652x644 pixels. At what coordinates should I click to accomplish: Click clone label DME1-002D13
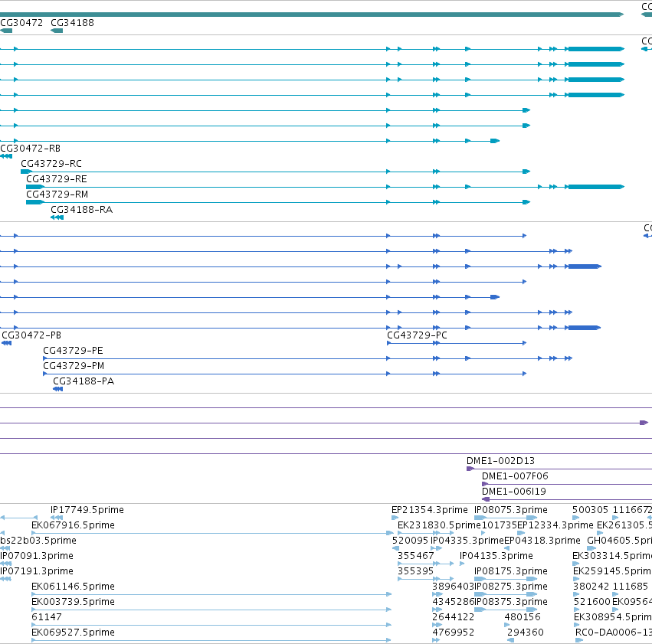pyautogui.click(x=500, y=461)
